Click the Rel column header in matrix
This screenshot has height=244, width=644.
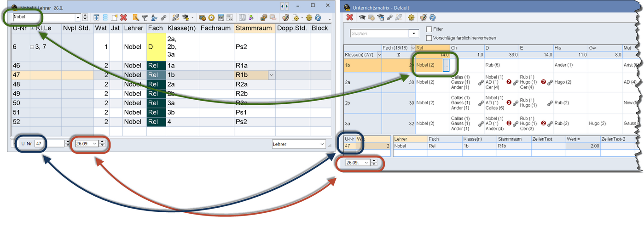point(432,48)
